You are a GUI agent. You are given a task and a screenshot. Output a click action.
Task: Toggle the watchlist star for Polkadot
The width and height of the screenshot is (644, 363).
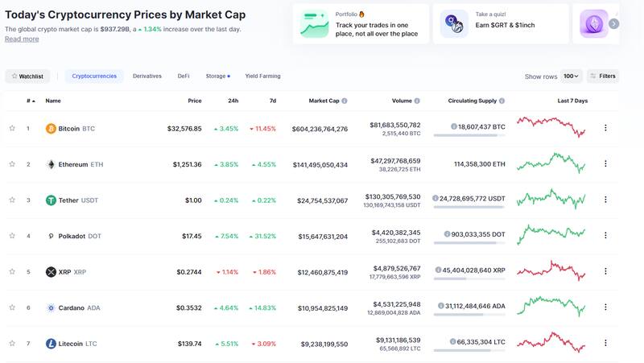(x=12, y=236)
